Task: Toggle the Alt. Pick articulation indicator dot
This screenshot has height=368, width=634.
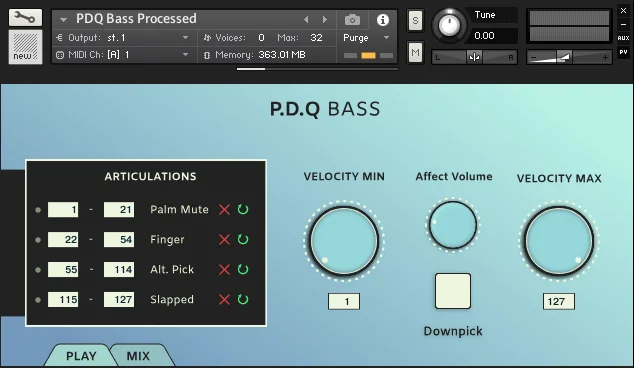Action: [x=38, y=270]
